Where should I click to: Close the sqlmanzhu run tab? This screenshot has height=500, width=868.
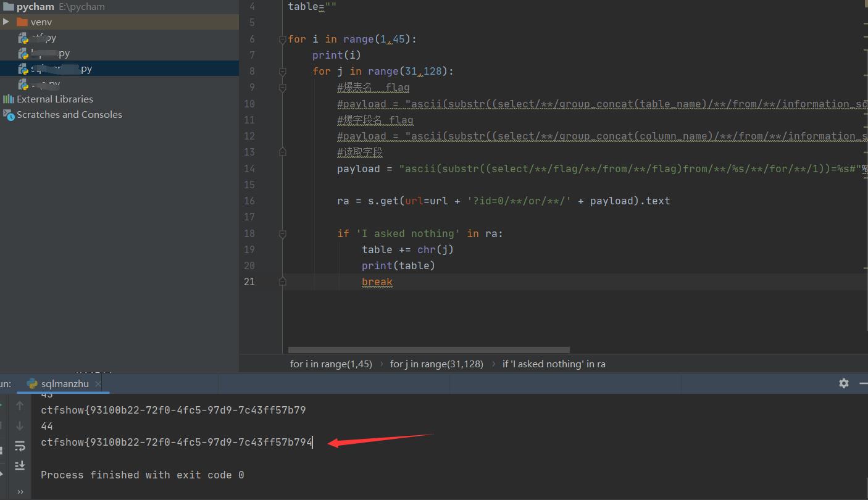pyautogui.click(x=98, y=384)
